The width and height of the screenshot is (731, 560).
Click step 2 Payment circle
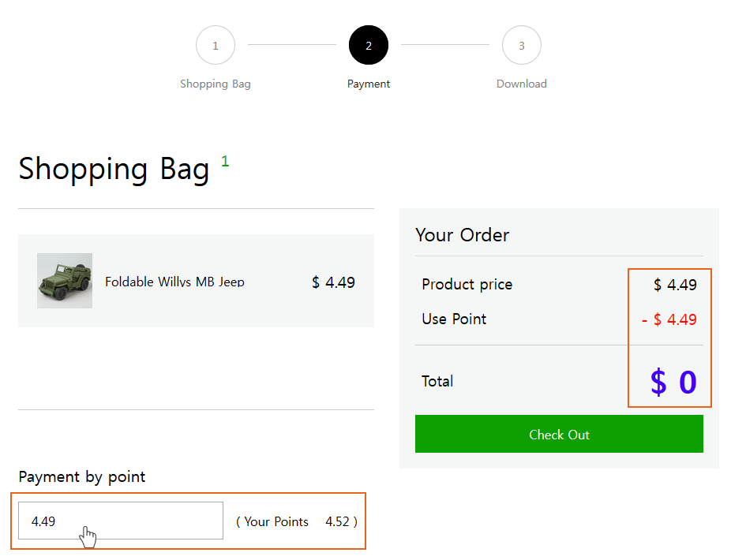click(369, 45)
